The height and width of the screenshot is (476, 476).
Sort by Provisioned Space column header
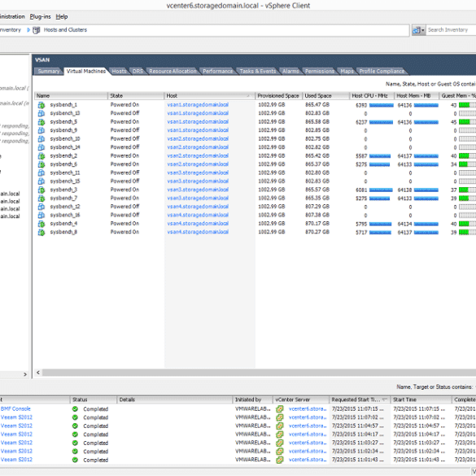click(x=278, y=96)
